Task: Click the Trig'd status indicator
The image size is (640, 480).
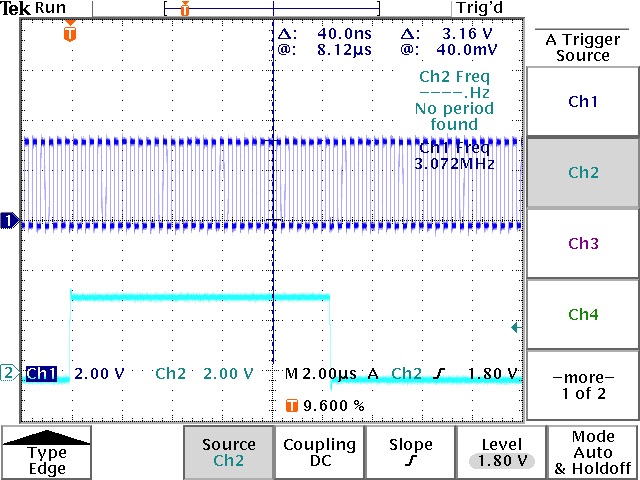Action: (x=479, y=8)
